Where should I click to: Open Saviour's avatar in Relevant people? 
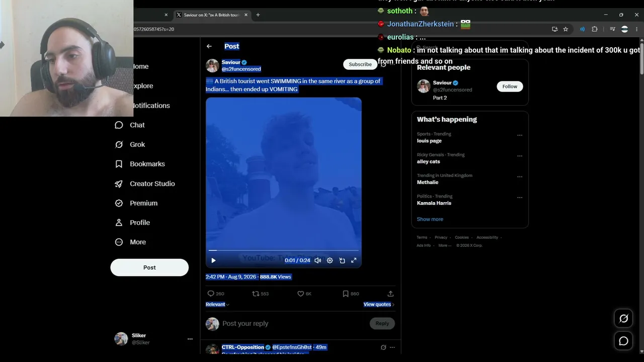[424, 86]
